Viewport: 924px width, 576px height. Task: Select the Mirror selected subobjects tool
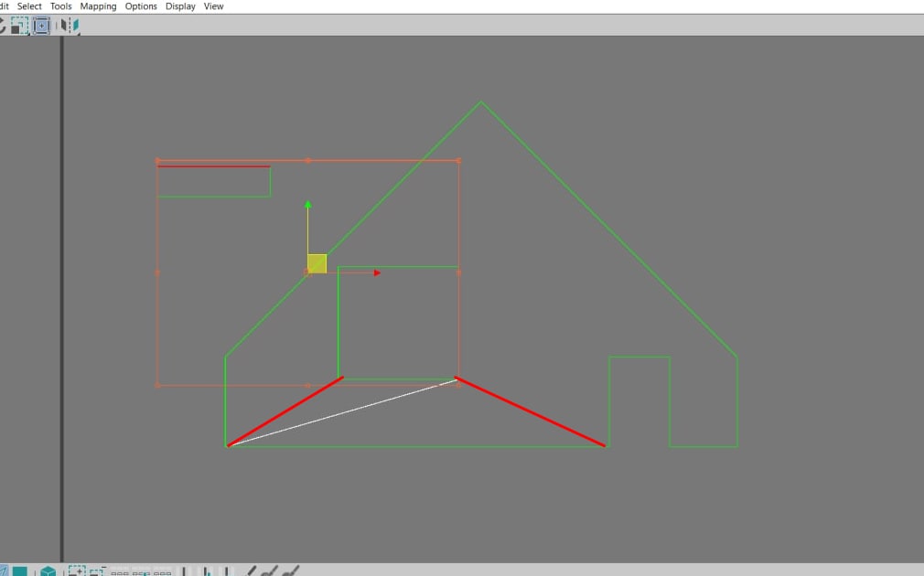[70, 26]
